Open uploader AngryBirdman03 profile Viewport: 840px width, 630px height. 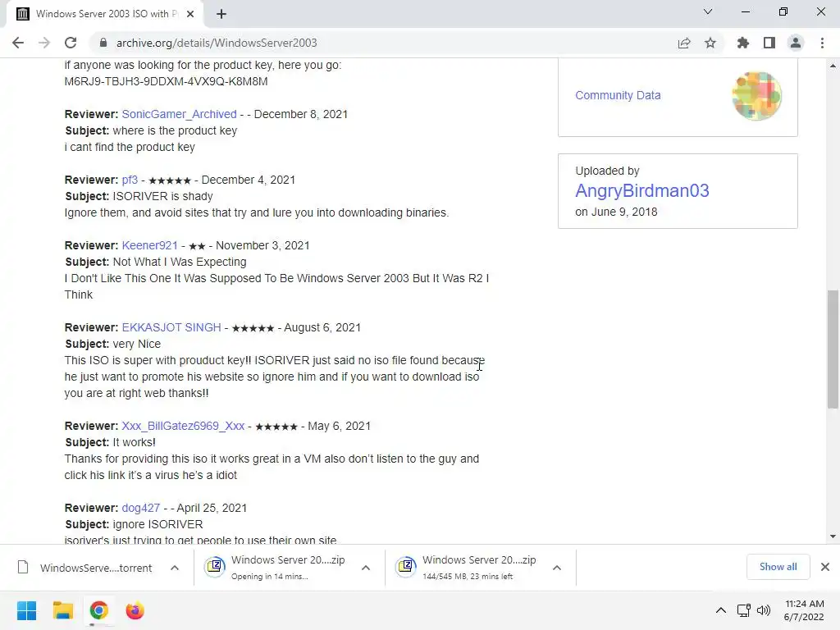pos(641,190)
